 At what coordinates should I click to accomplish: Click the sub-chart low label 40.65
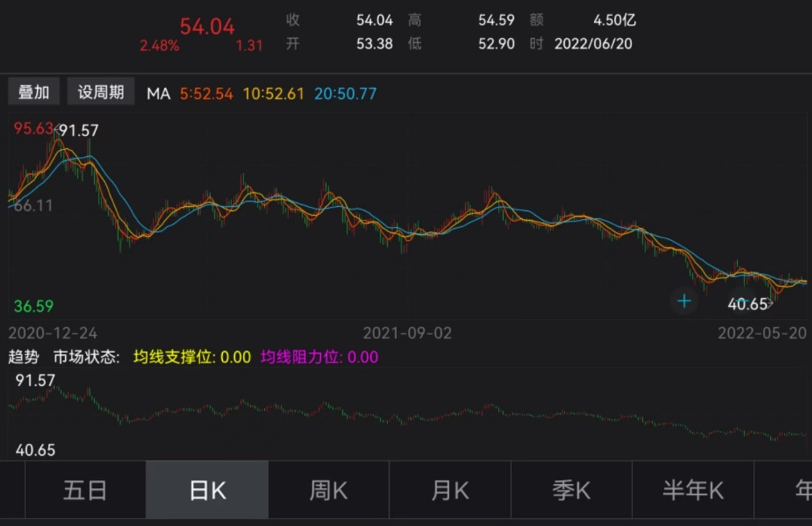(35, 450)
